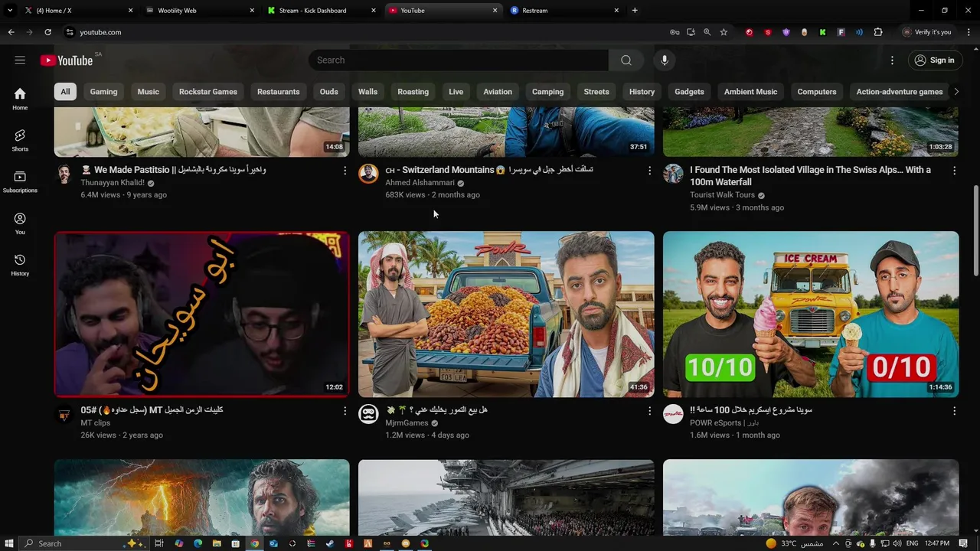The width and height of the screenshot is (980, 551).
Task: Open Ahmed Alshammari channel avatar
Action: [368, 174]
